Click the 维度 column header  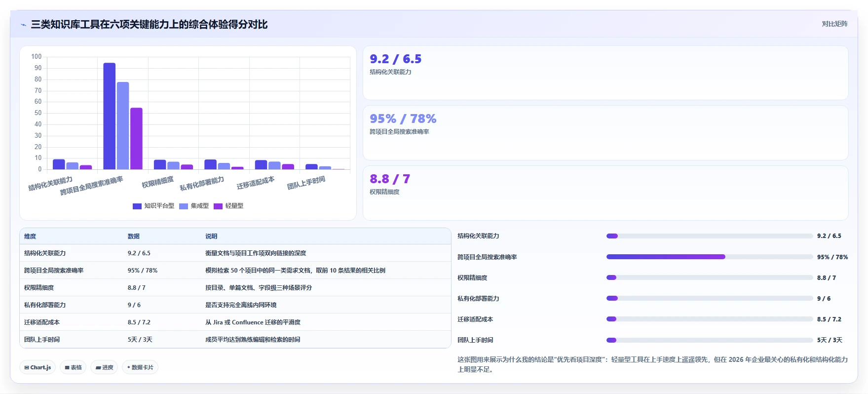(30, 236)
